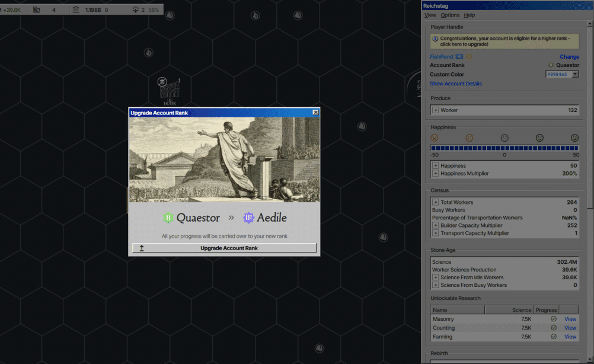Click the blue happiness progress bar
This screenshot has height=364, width=594.
pos(504,148)
